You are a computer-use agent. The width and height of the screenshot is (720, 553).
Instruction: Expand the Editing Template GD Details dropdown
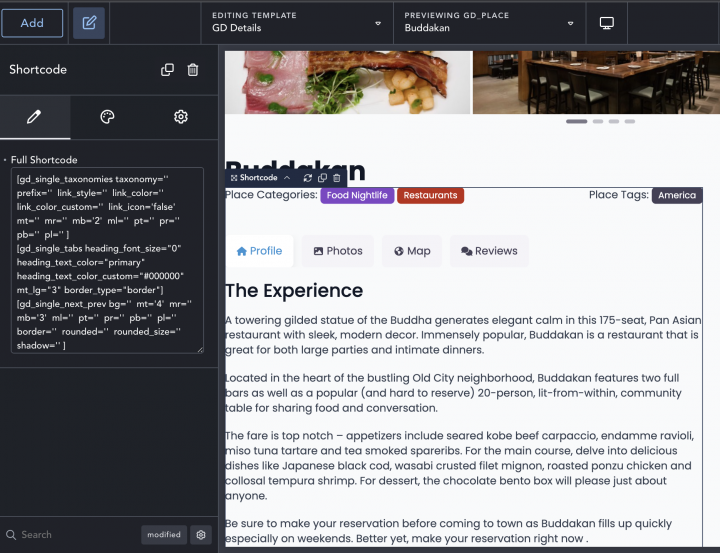pos(378,23)
